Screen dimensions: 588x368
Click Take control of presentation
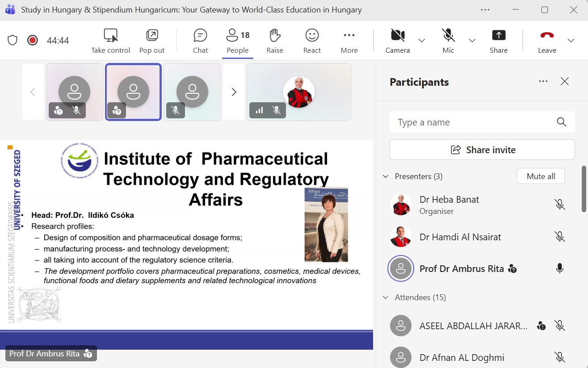(110, 41)
